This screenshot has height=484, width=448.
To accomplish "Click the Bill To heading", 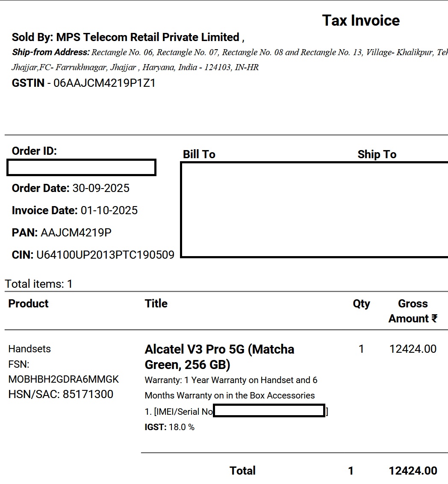I will (x=199, y=154).
